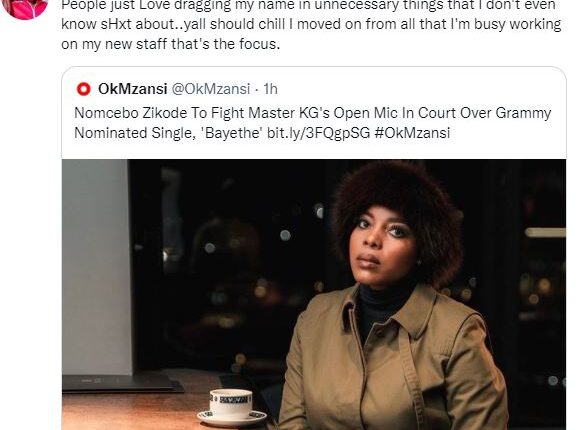Open the 1h timestamp on quoted tweet

[270, 89]
